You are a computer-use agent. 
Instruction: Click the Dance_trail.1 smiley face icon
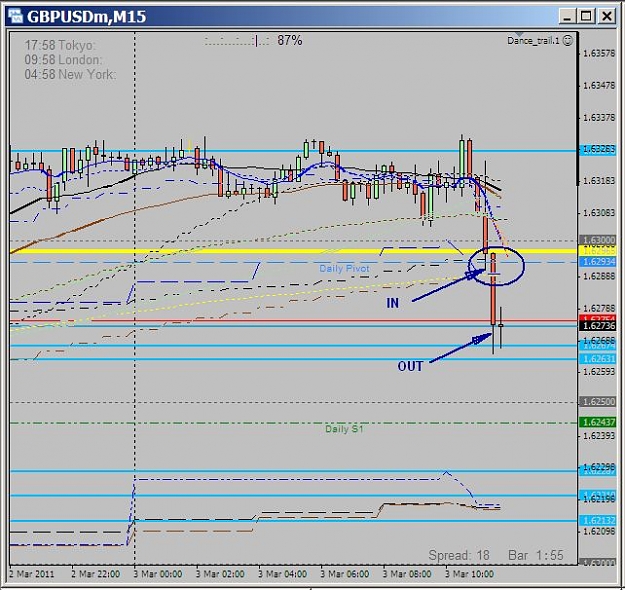point(568,40)
